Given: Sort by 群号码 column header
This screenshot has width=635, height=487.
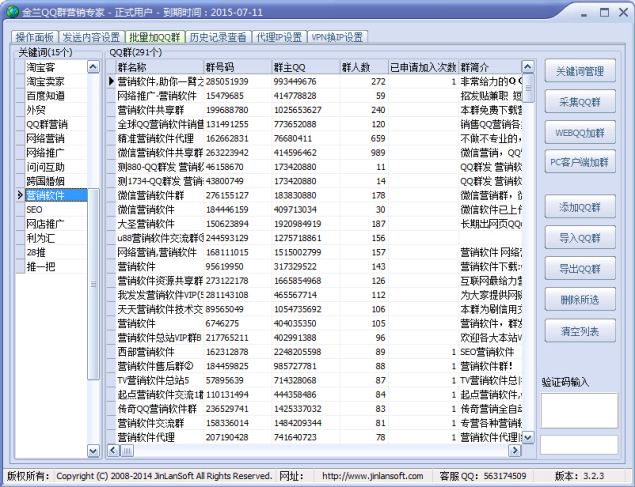Looking at the screenshot, I should (x=238, y=67).
